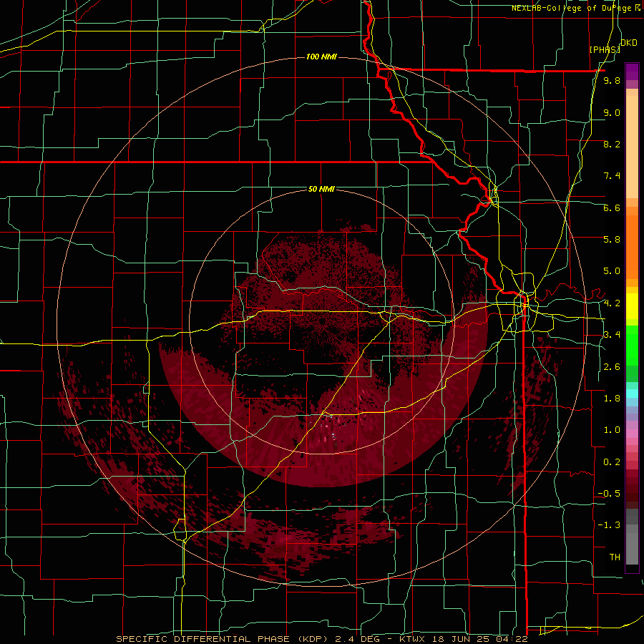The height and width of the screenshot is (644, 644).
Task: Click the "4.2" color scale value
Action: (612, 303)
